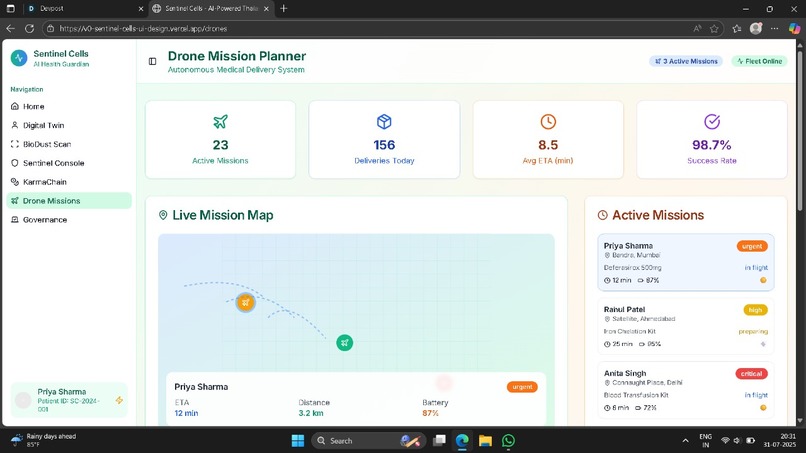The width and height of the screenshot is (806, 453).
Task: Open the Copilot sidebar icon
Action: 794,29
